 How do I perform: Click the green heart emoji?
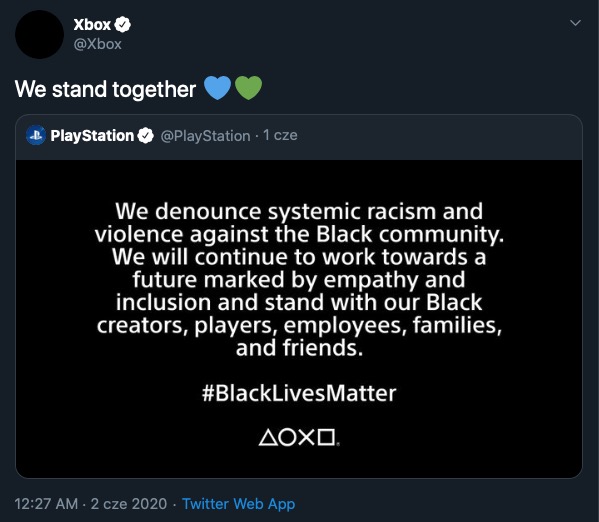(248, 88)
